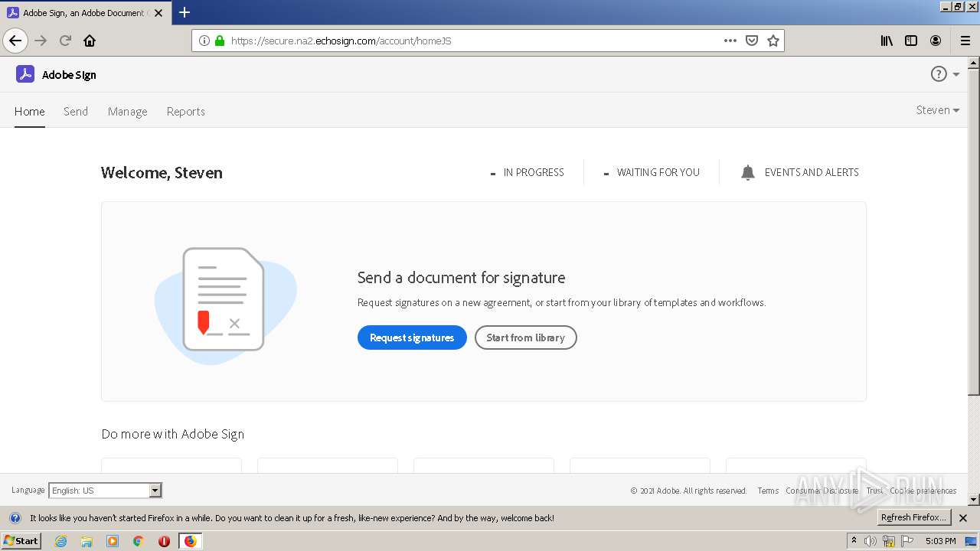Open the Reports tab

tap(186, 112)
